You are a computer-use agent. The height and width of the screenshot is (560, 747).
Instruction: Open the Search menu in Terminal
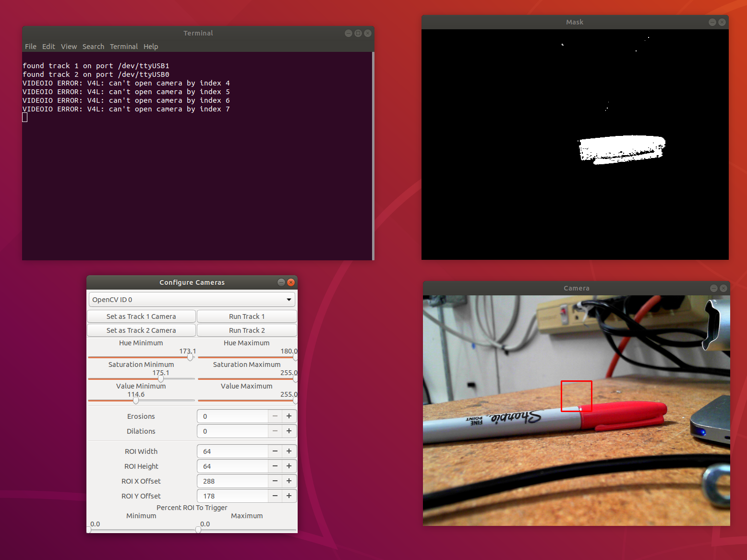(x=93, y=47)
